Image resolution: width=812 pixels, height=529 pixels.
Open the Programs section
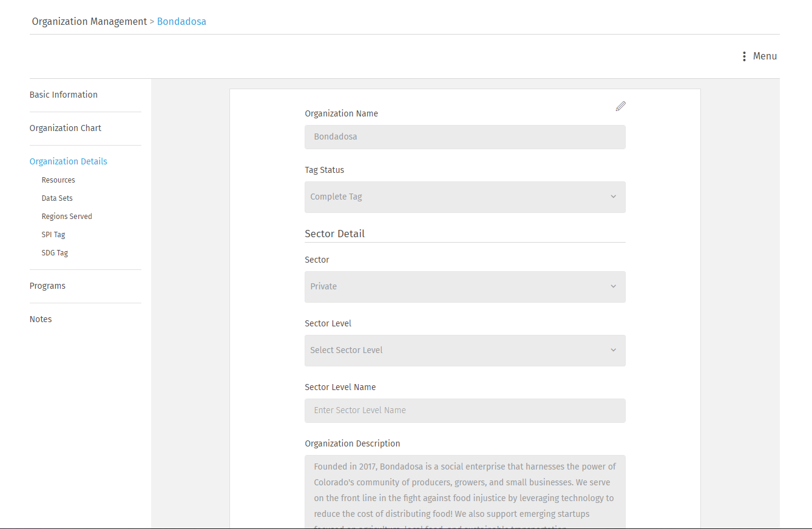tap(47, 286)
